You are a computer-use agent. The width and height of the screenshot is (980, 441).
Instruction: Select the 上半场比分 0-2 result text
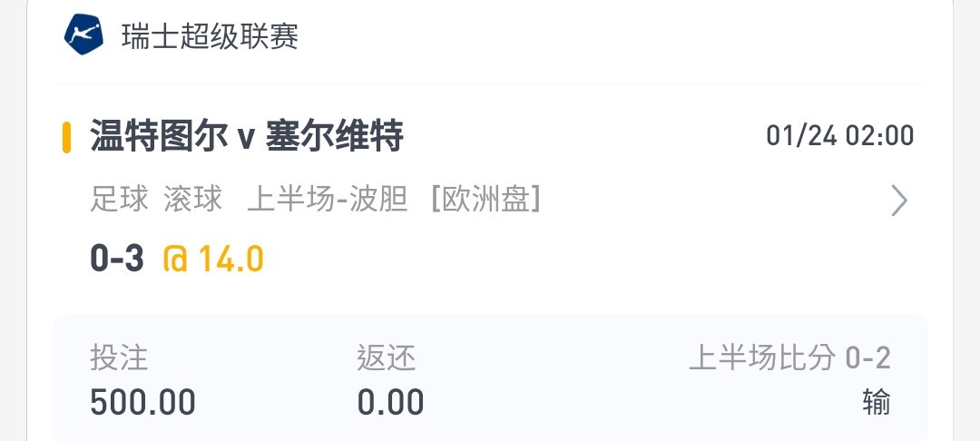tap(790, 358)
